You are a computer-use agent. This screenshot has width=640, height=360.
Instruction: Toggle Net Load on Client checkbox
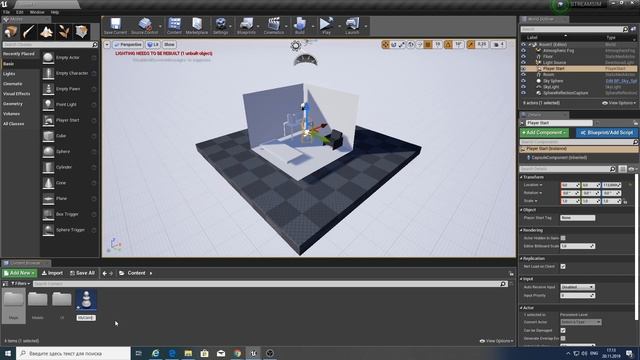pyautogui.click(x=563, y=267)
